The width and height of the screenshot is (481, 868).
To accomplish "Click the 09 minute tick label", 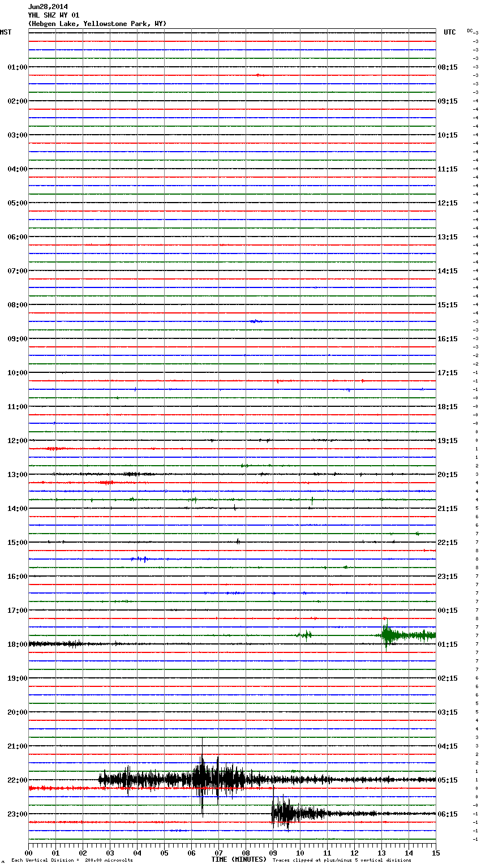I will click(273, 852).
